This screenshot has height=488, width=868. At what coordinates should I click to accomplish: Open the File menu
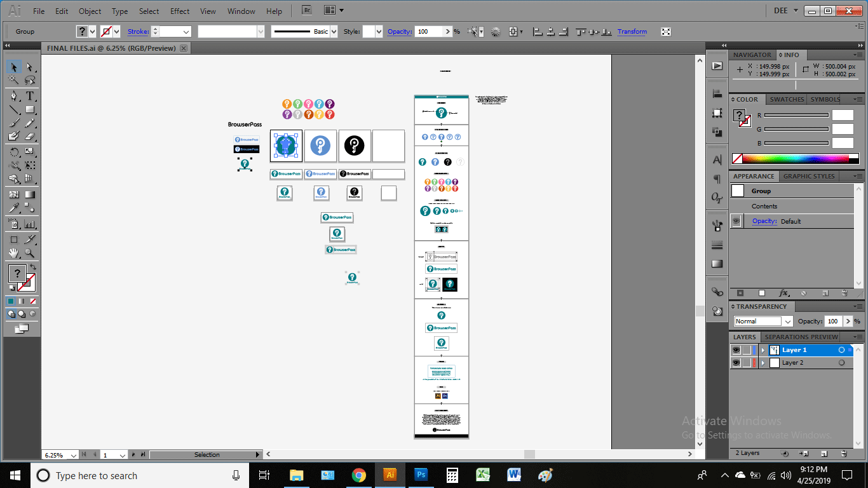[39, 11]
